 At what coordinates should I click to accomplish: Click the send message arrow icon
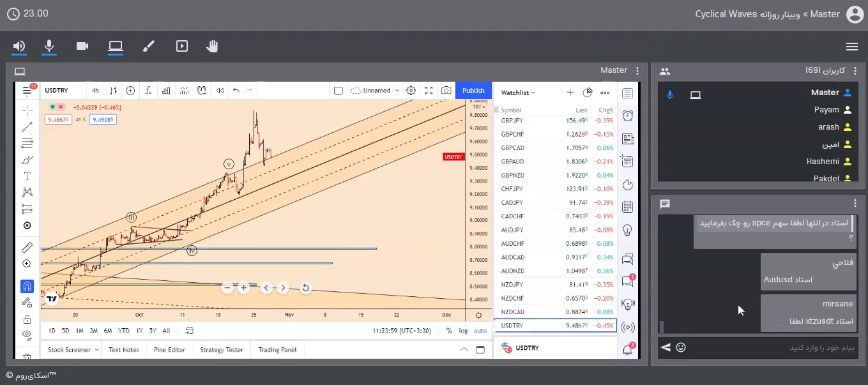coord(666,347)
